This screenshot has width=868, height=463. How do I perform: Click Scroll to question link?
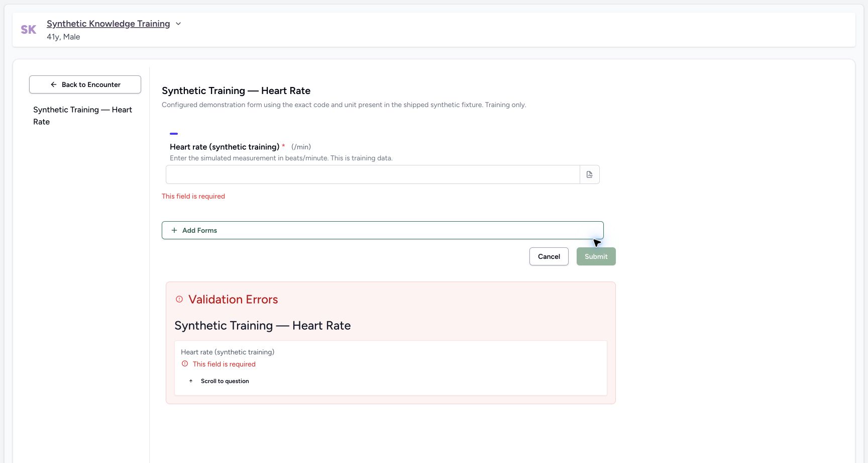point(219,381)
